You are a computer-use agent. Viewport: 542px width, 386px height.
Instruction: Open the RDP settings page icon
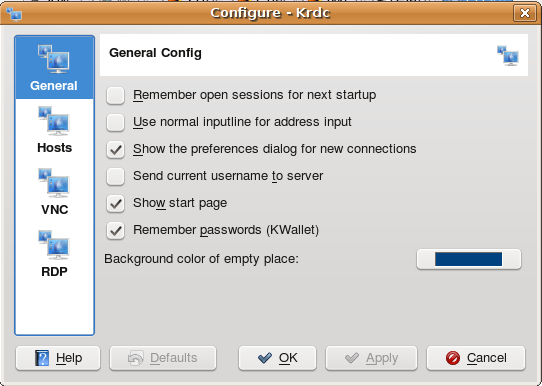tap(54, 245)
